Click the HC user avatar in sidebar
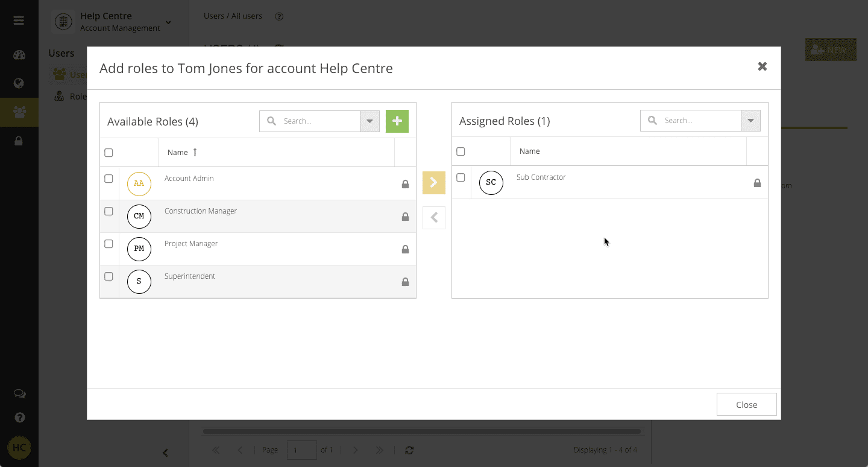The width and height of the screenshot is (868, 467). pyautogui.click(x=19, y=448)
